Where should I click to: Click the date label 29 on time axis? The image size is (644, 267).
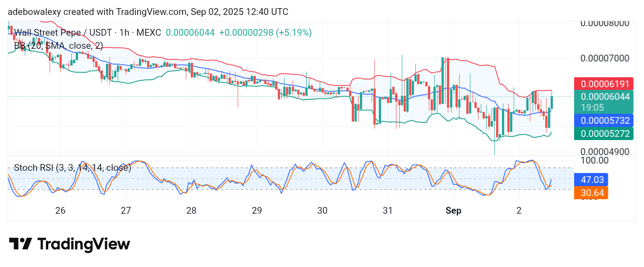(257, 211)
